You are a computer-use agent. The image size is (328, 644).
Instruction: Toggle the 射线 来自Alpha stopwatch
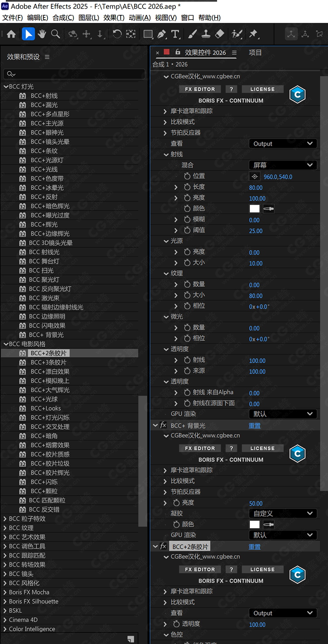187,393
